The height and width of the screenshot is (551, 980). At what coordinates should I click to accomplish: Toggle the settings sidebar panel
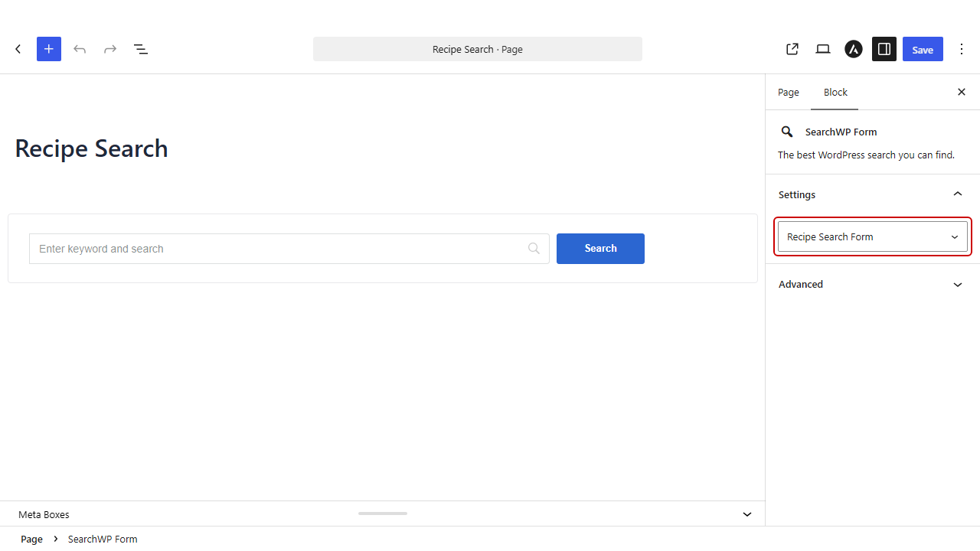(884, 49)
